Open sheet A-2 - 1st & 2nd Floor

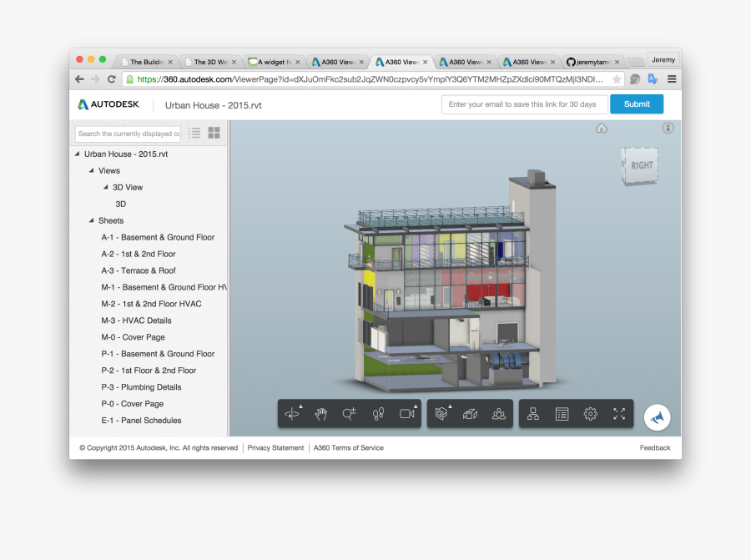coord(139,254)
